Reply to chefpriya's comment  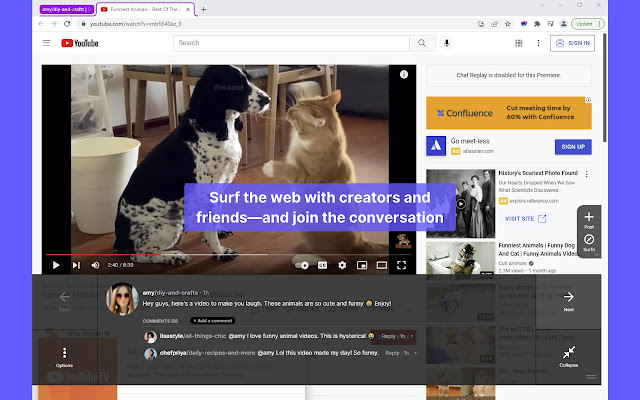click(x=392, y=353)
